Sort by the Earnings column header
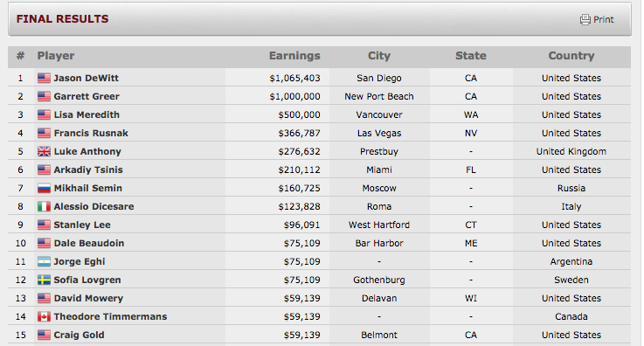 point(294,56)
